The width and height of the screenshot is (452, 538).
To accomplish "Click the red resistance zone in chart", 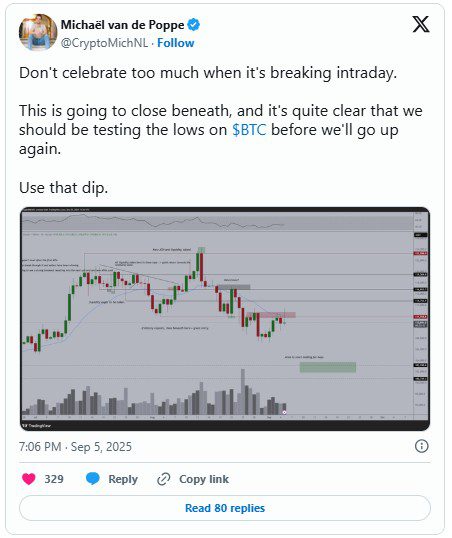I will tap(271, 315).
